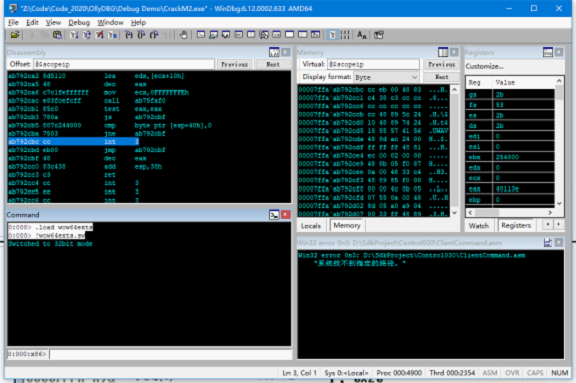Open the Font dialog toolbar icon
Image resolution: width=576 pixels, height=383 pixels.
click(361, 35)
